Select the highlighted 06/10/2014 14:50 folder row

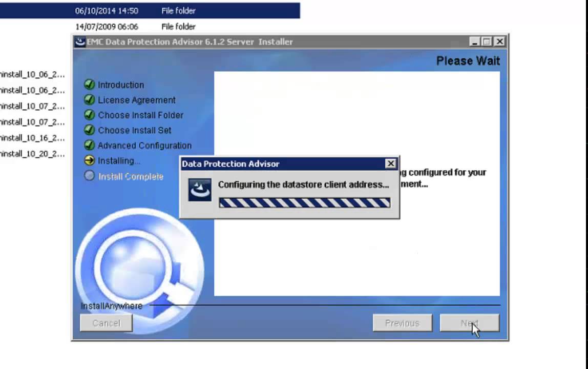[x=150, y=11]
